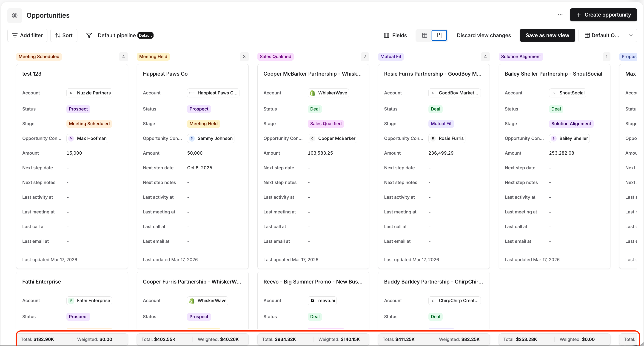Open the Sort options
This screenshot has width=644, height=346.
[x=64, y=35]
